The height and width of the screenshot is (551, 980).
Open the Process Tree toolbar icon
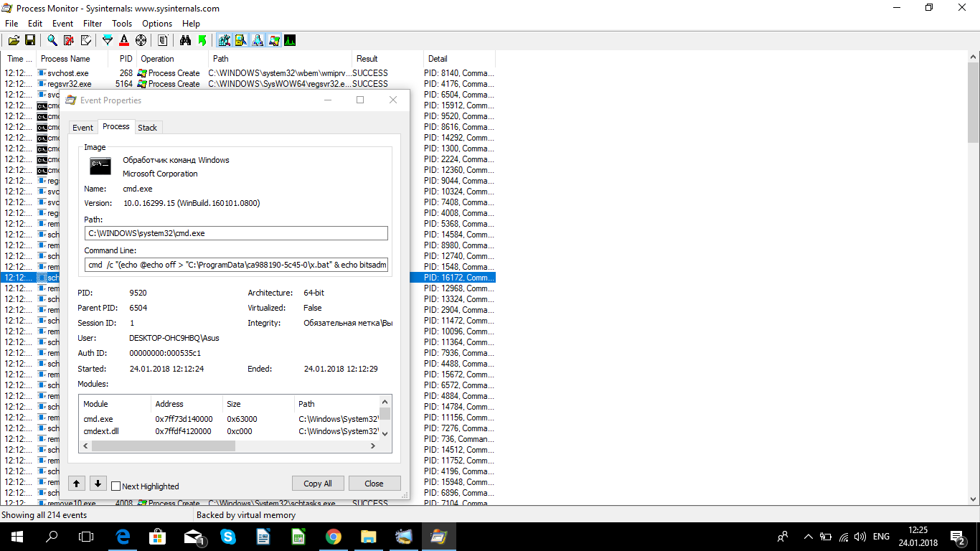click(163, 40)
